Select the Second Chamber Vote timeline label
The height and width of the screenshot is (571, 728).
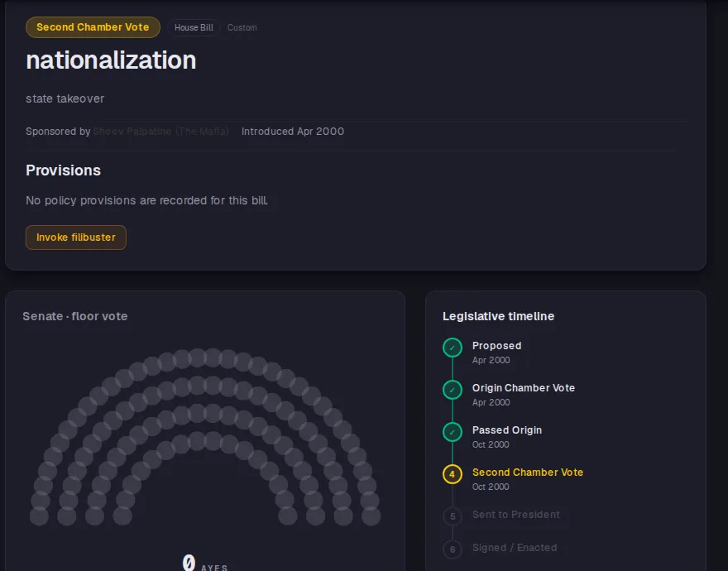(528, 472)
